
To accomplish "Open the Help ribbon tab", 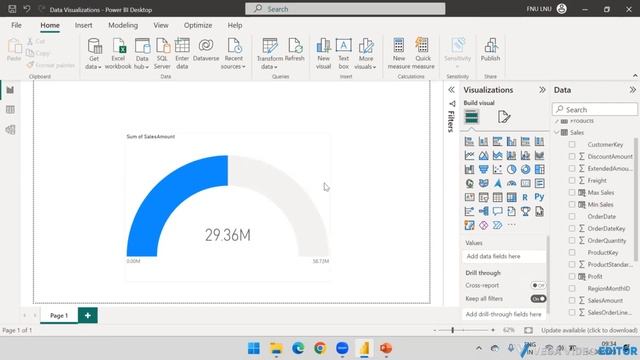I will click(235, 25).
